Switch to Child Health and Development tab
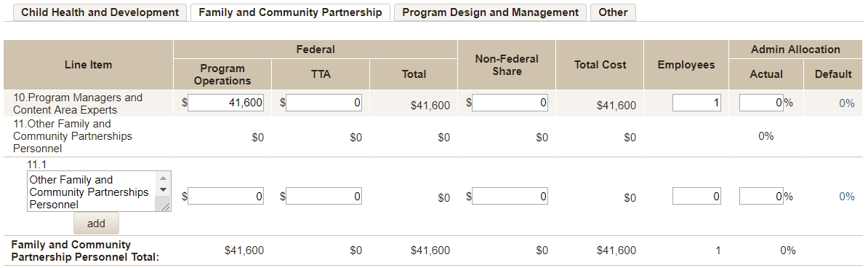Image resolution: width=868 pixels, height=268 pixels. [x=100, y=12]
